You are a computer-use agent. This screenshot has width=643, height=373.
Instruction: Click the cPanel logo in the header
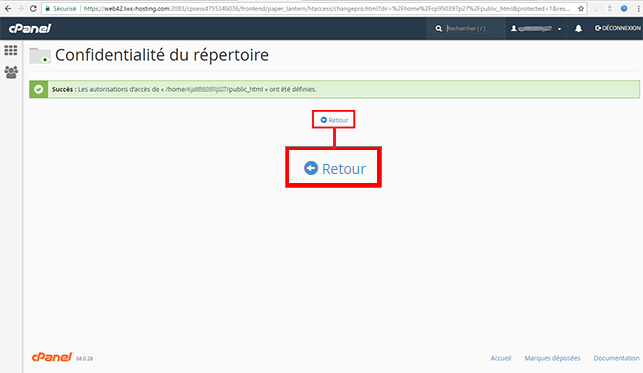pyautogui.click(x=30, y=28)
